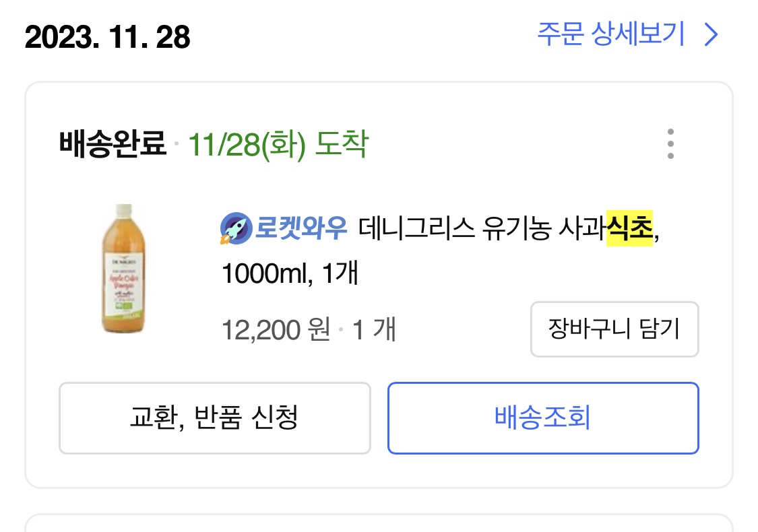758x532 pixels.
Task: Click the right chevron after 주문 상세보기
Action: tap(711, 35)
